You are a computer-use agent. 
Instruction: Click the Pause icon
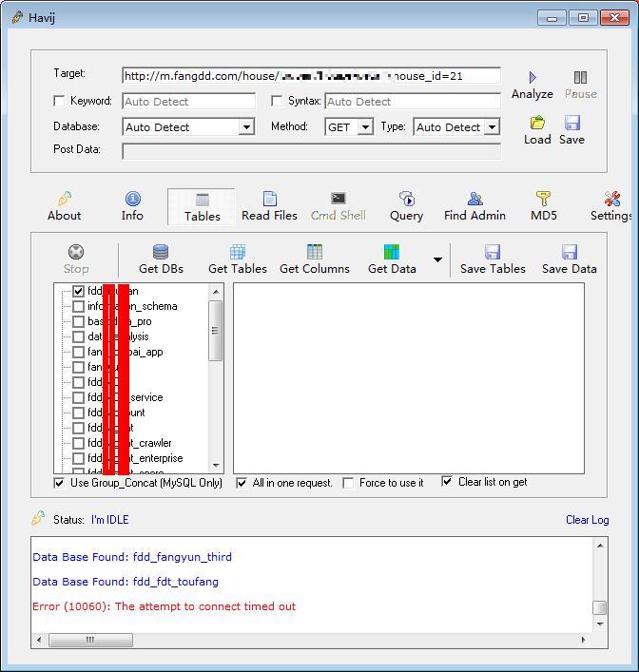580,78
